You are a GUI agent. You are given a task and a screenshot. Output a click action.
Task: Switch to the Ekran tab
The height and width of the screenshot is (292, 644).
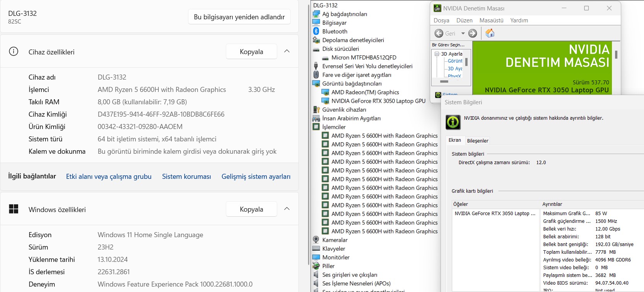point(455,140)
